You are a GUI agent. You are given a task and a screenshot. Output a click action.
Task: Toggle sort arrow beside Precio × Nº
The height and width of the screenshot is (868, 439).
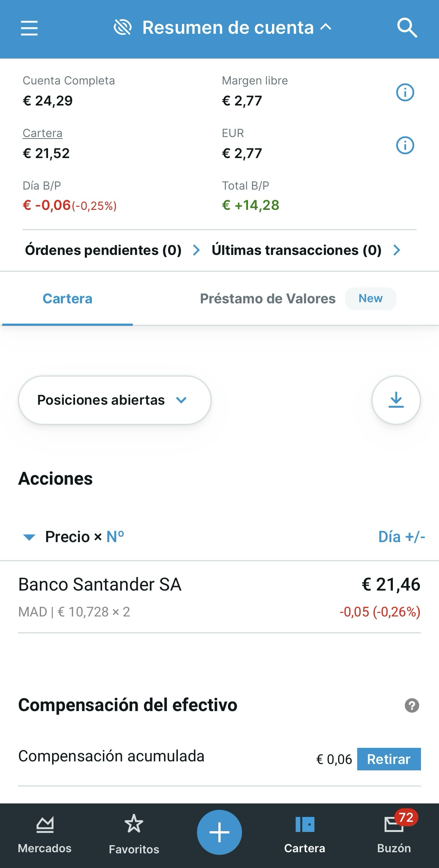pyautogui.click(x=29, y=537)
